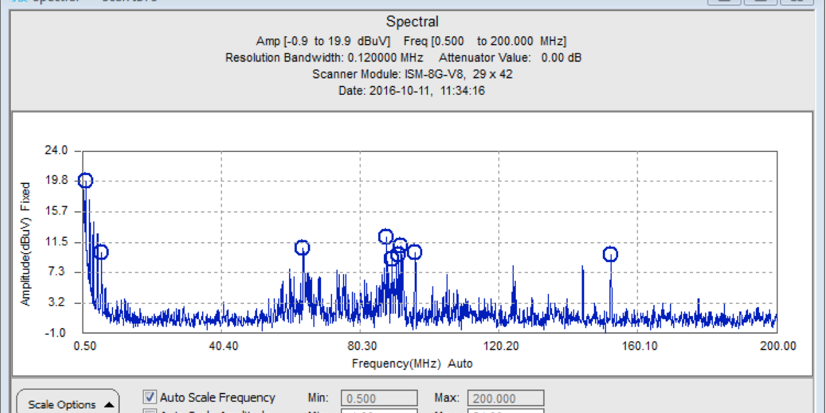Select the peak marker near 62 MHz
826x413 pixels.
[x=302, y=248]
